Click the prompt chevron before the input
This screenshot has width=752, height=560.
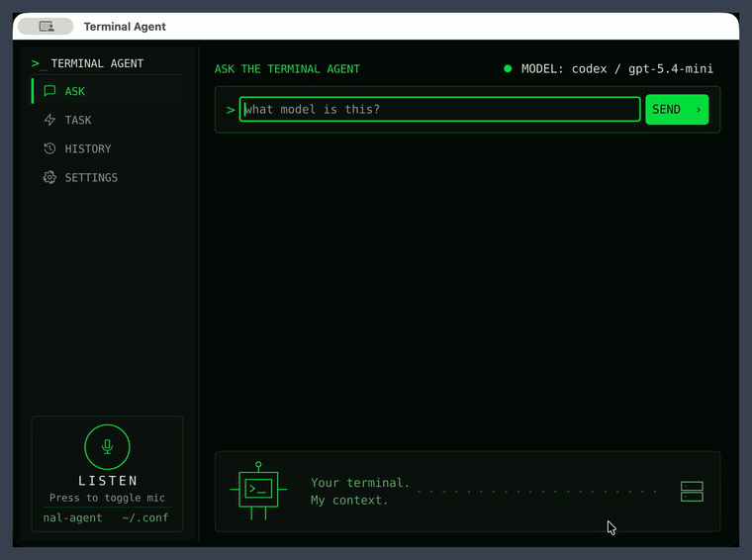(x=231, y=110)
